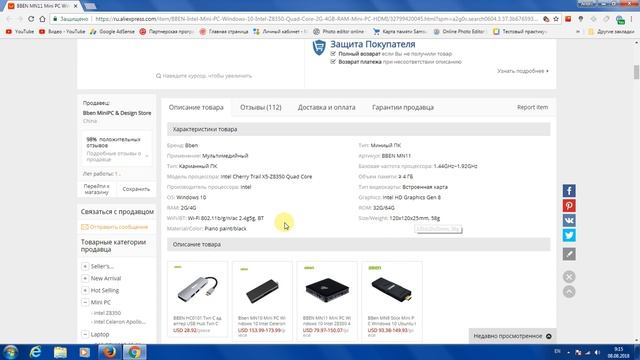Go to Chrome home page
Screen dimensions: 640x360
42,19
